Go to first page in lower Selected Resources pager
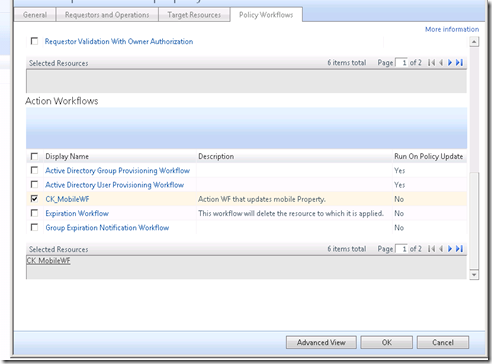The height and width of the screenshot is (364, 492). click(x=431, y=249)
